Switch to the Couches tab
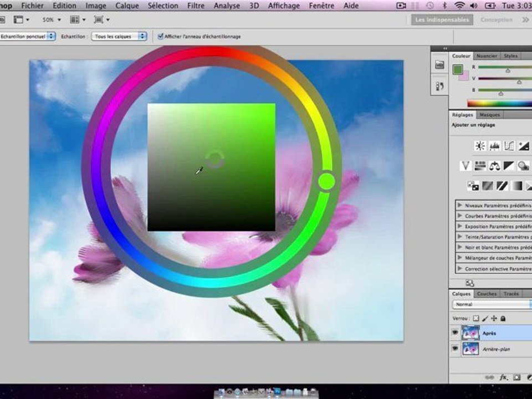532x399 pixels. pos(487,294)
